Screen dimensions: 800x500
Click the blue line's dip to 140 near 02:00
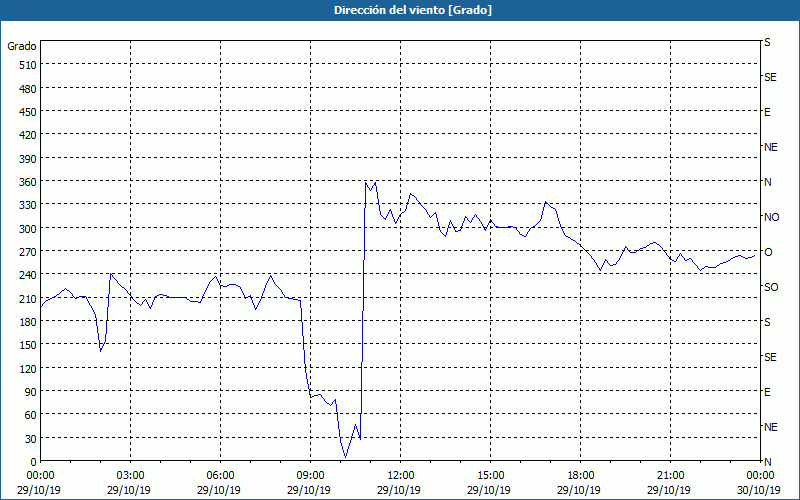[101, 351]
